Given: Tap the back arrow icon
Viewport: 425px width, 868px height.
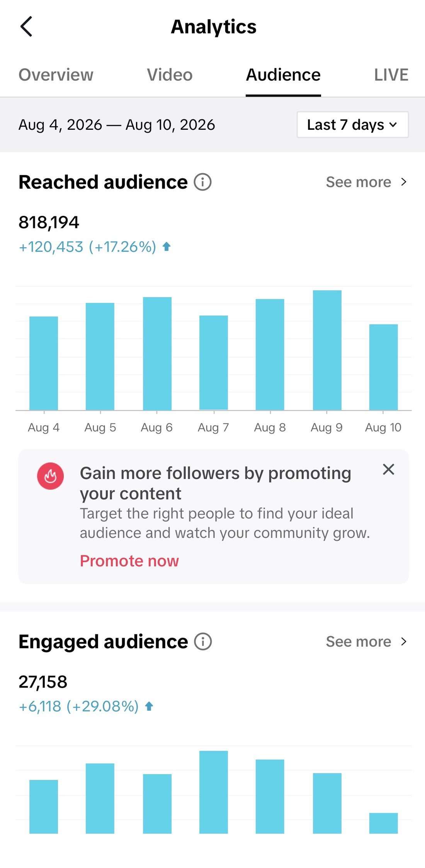Looking at the screenshot, I should pos(26,27).
